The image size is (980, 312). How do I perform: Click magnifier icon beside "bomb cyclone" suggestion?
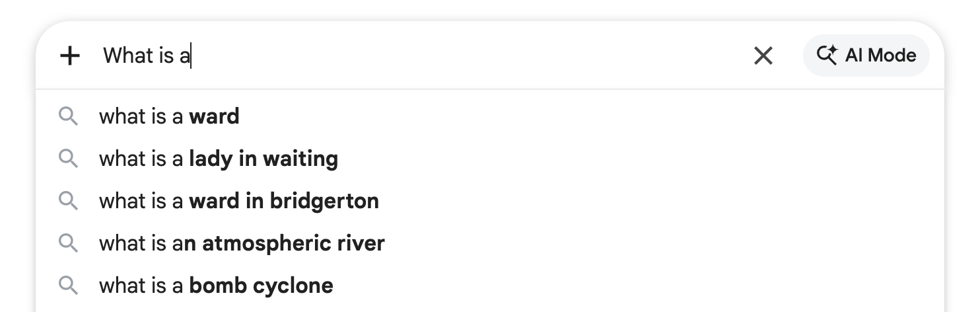(x=68, y=286)
